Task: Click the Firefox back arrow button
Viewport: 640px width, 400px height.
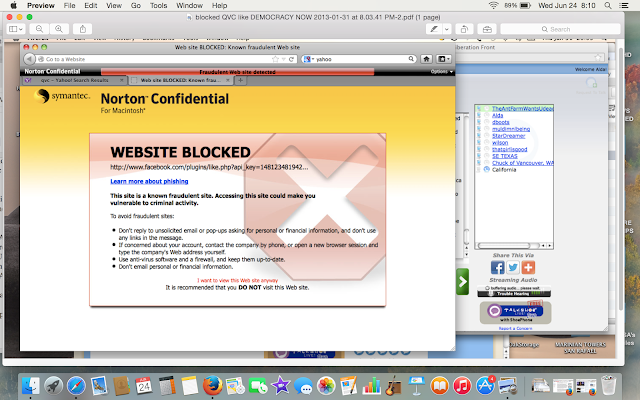Action: coord(29,59)
